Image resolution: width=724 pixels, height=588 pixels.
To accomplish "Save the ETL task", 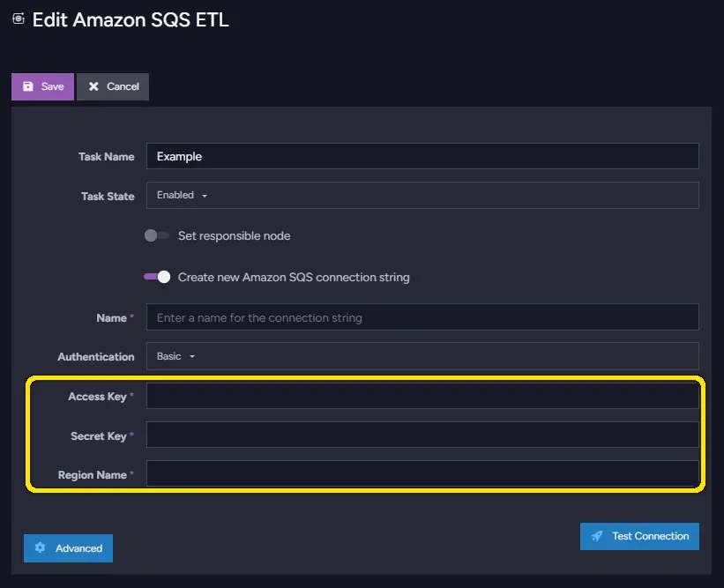I will [x=42, y=86].
